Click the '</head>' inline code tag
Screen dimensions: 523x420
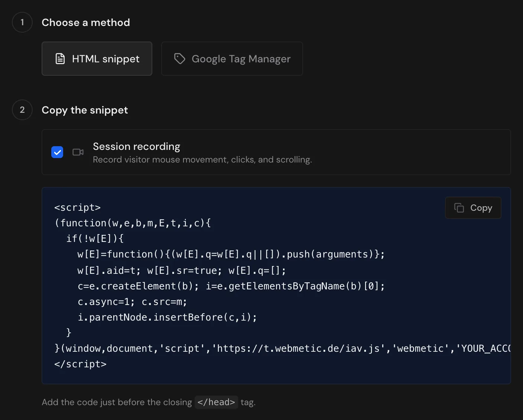216,402
